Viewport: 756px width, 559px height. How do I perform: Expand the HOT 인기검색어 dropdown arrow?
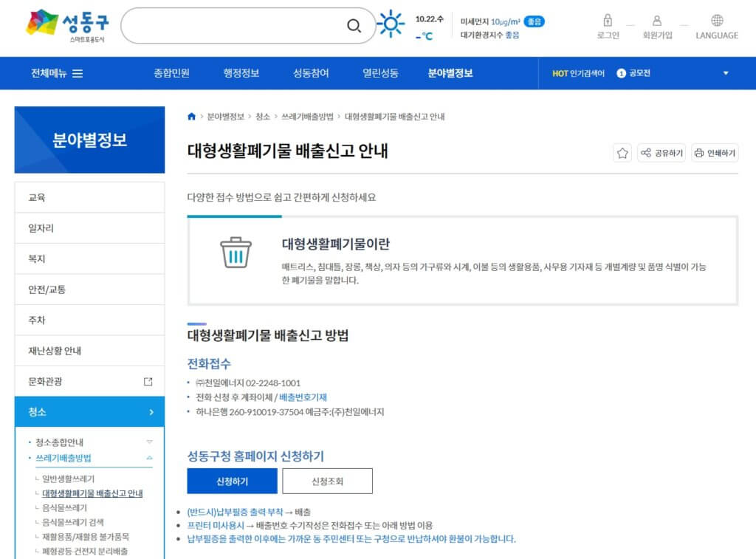(725, 73)
